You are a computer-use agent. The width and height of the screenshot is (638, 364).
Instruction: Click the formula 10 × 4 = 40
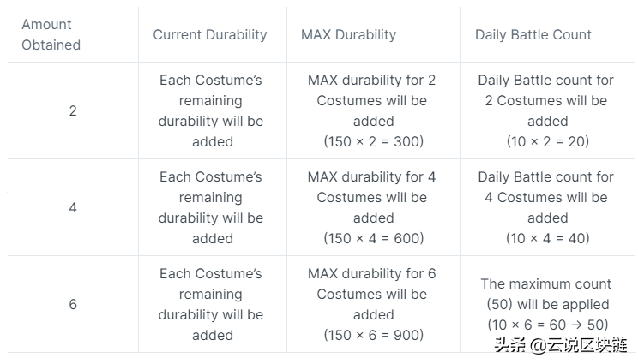[x=546, y=238]
